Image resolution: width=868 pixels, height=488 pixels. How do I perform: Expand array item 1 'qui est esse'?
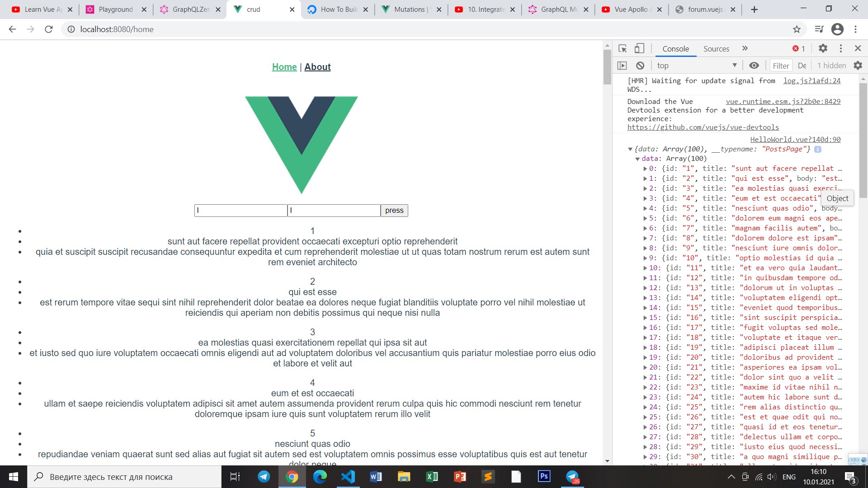tap(646, 178)
